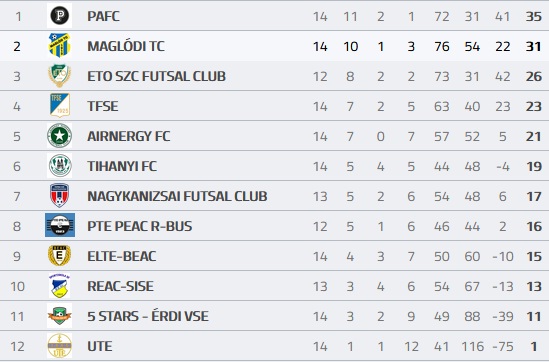Open the UTE anchor crest icon
The width and height of the screenshot is (549, 362).
point(60,346)
